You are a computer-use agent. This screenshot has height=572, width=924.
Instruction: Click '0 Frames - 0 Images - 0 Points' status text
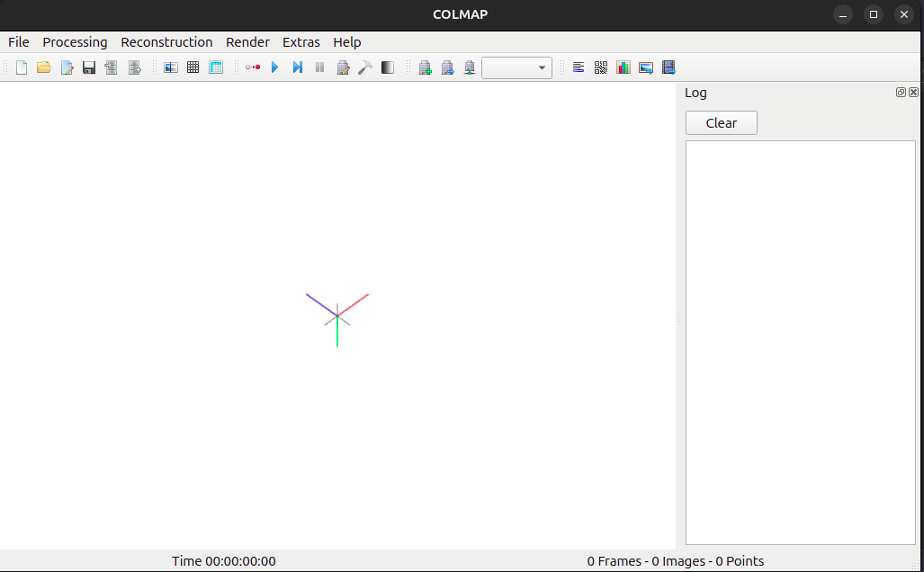click(676, 561)
